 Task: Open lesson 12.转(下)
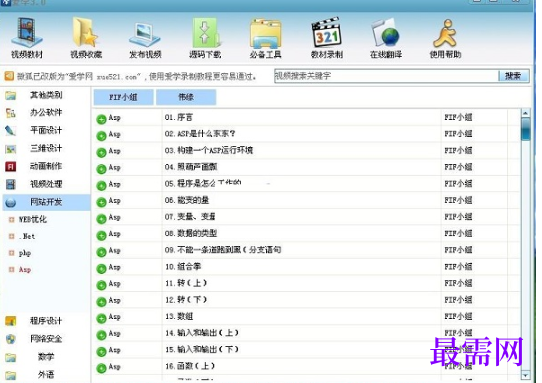(186, 300)
